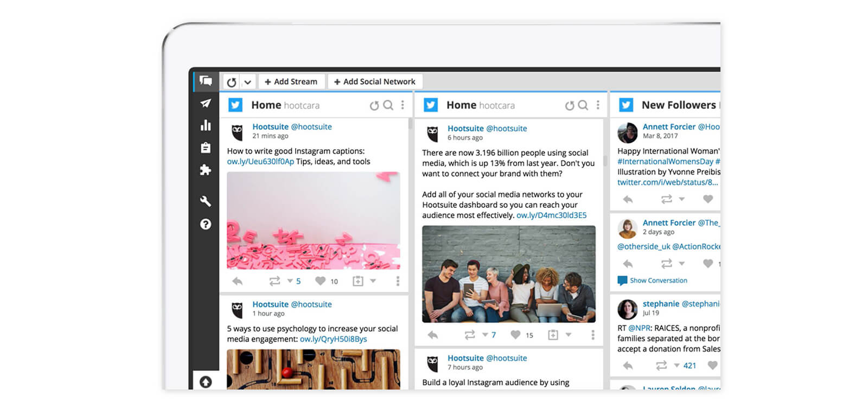Open more options on Instagram captions tweet
This screenshot has width=868, height=414.
tap(398, 281)
